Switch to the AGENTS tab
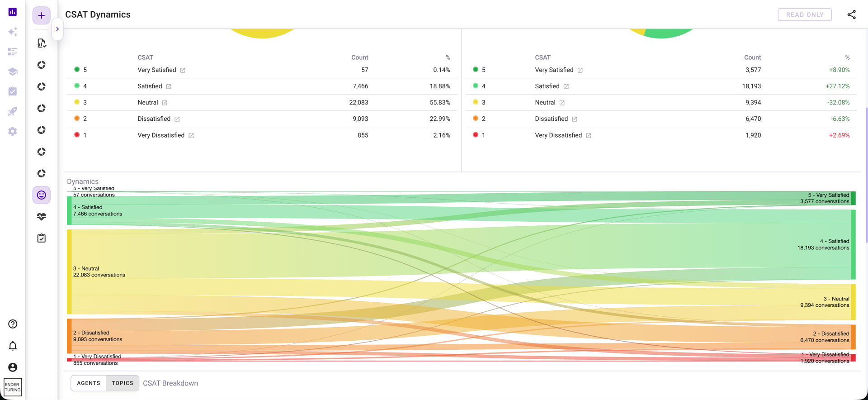868x400 pixels. [x=89, y=383]
